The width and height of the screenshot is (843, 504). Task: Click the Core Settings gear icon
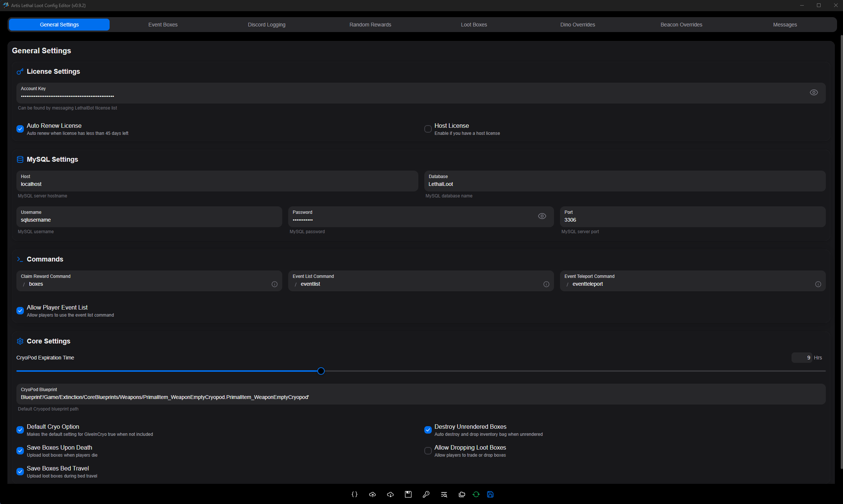[x=20, y=341]
